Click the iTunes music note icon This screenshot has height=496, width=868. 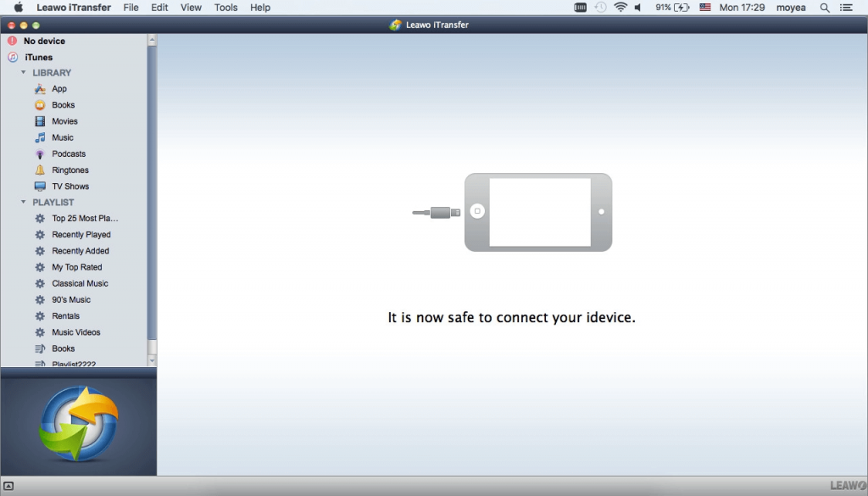[13, 57]
